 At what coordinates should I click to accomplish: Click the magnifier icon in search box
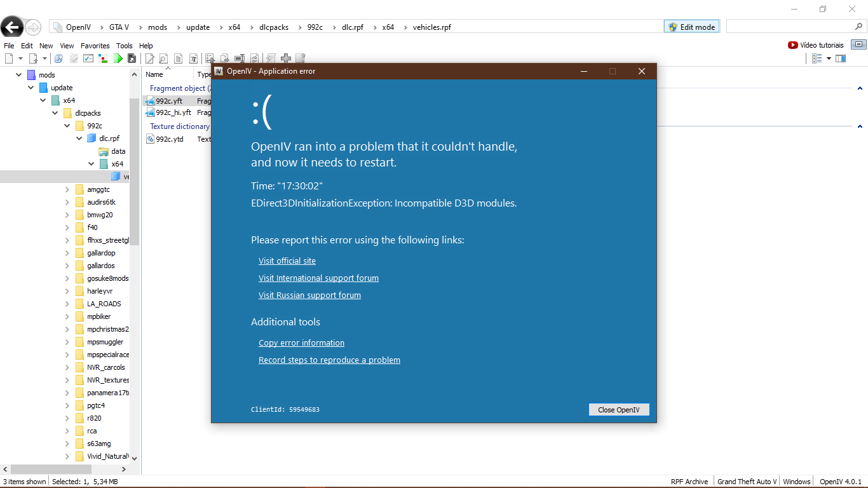[x=858, y=27]
